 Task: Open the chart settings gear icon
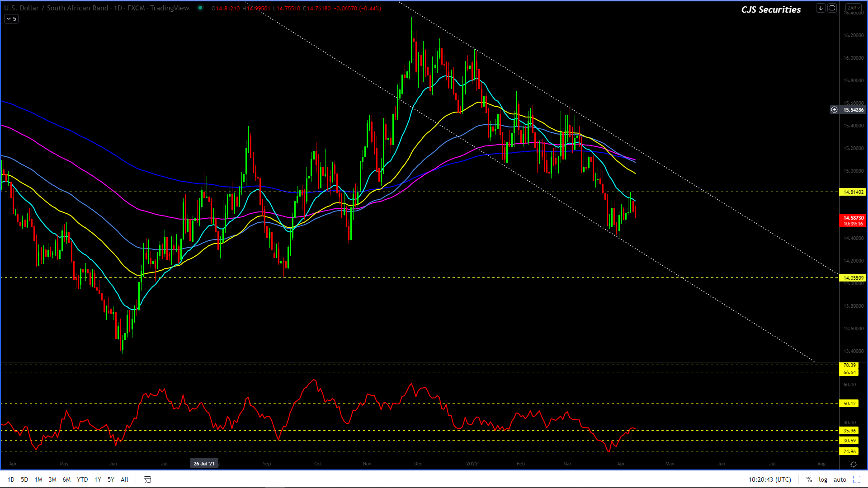[854, 464]
